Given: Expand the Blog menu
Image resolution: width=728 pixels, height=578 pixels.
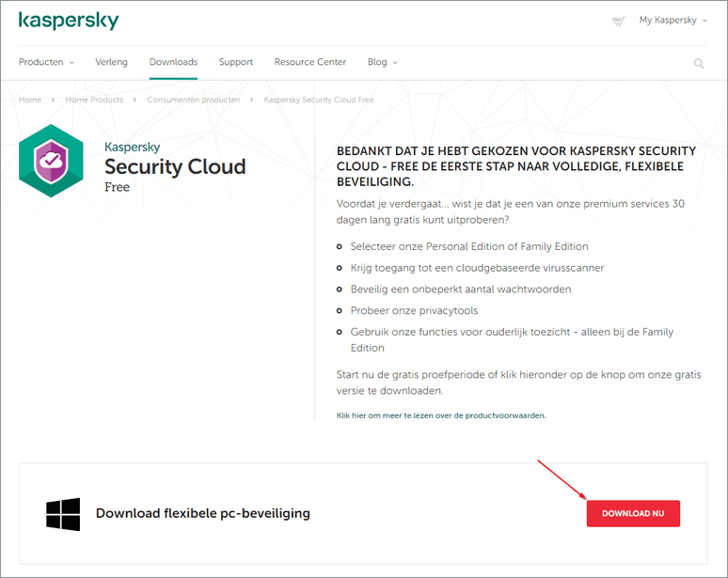Looking at the screenshot, I should tap(382, 62).
